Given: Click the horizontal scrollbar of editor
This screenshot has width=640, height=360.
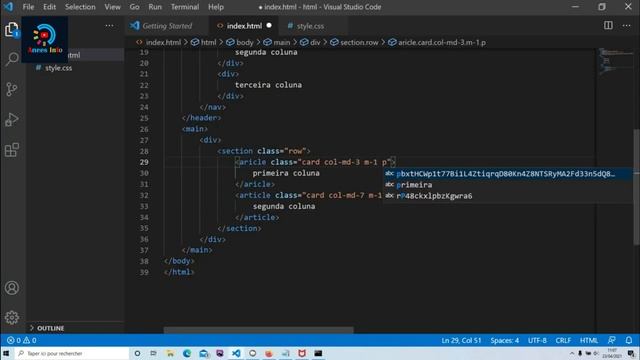Looking at the screenshot, I should 258,329.
